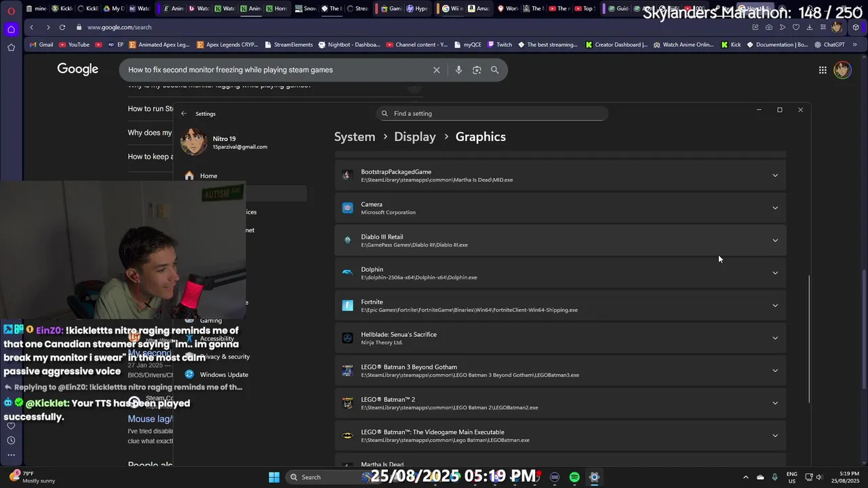Expand the Camera app graphics options
868x488 pixels.
tap(775, 208)
